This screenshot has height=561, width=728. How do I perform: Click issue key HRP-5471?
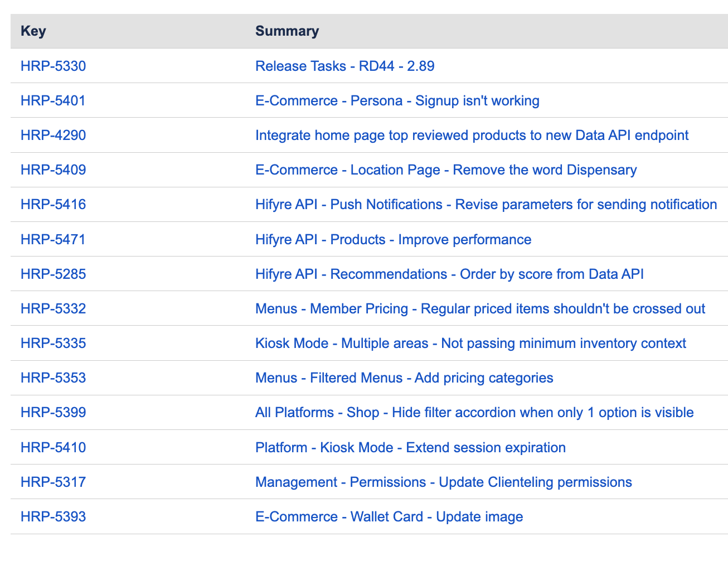click(53, 240)
